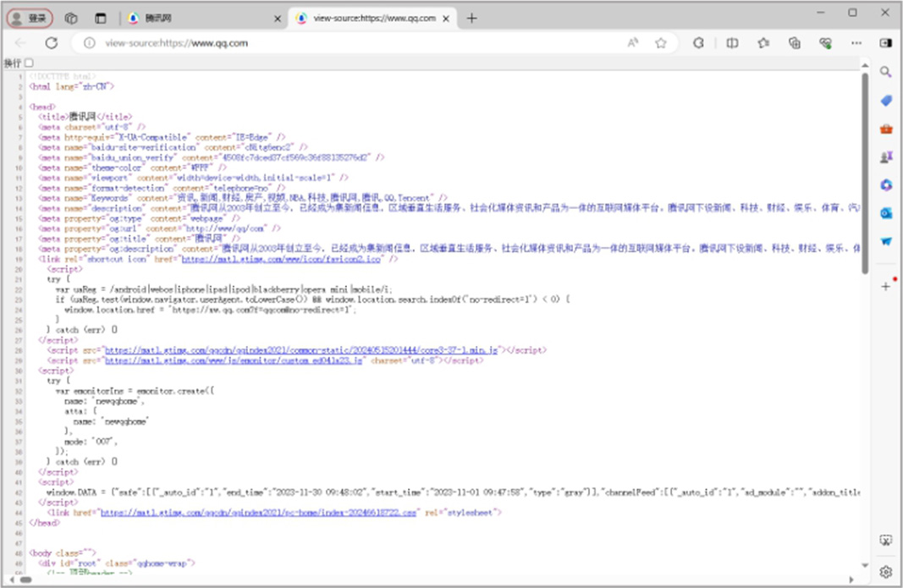Open Collections from the toolbar

[x=794, y=43]
